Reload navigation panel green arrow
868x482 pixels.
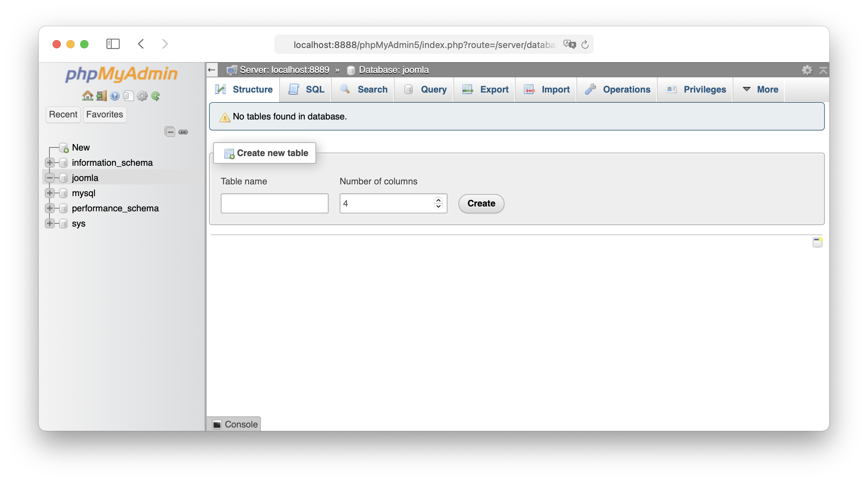tap(155, 96)
